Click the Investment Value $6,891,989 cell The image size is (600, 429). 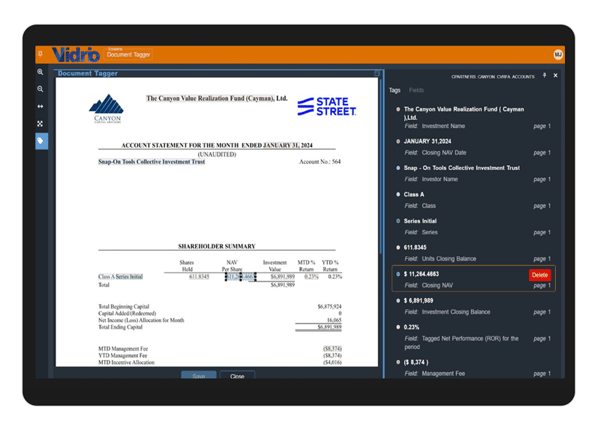point(282,277)
